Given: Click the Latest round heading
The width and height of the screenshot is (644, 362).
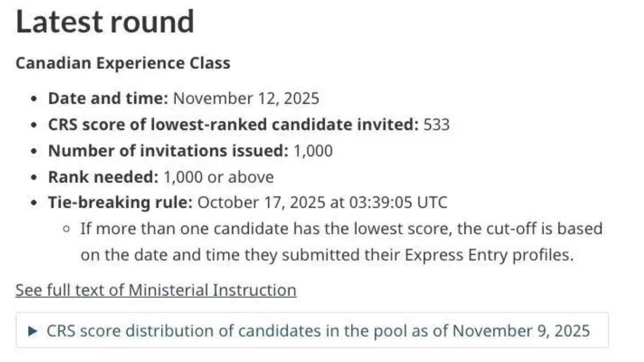Looking at the screenshot, I should click(105, 21).
